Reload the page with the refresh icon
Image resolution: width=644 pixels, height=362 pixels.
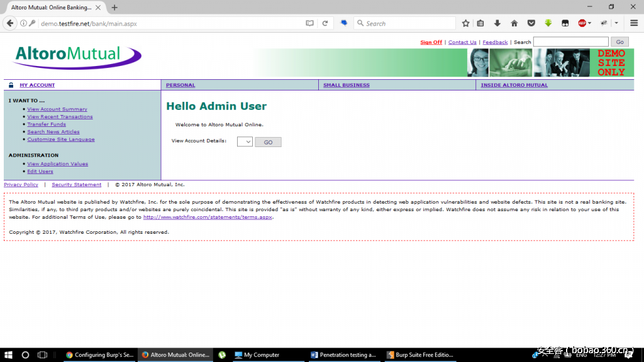coord(325,23)
